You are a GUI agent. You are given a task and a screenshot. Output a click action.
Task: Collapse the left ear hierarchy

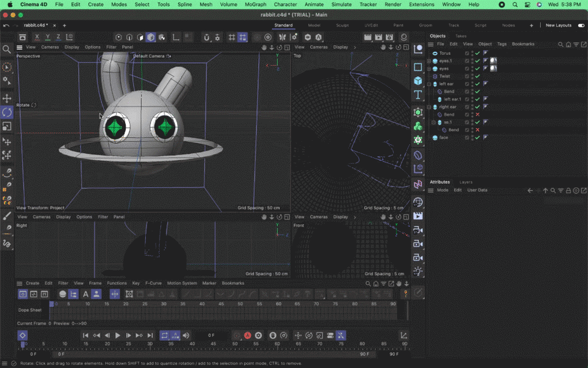click(429, 84)
